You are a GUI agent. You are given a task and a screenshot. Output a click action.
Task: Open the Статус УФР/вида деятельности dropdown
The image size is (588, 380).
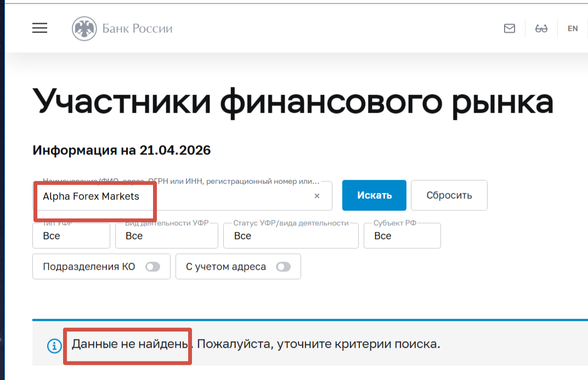290,236
